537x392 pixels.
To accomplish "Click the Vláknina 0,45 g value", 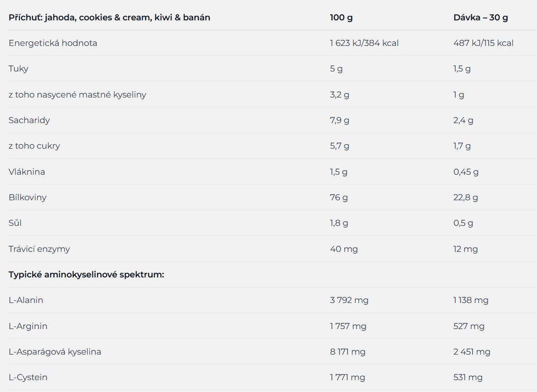I will (x=466, y=172).
